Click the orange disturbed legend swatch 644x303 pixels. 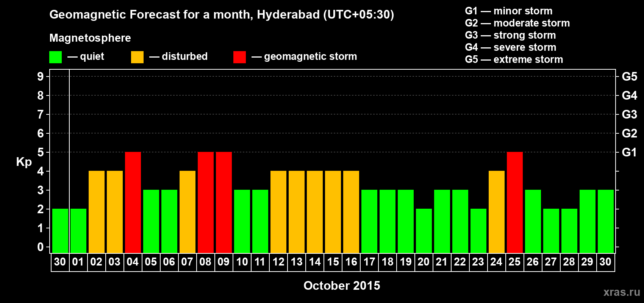(137, 57)
